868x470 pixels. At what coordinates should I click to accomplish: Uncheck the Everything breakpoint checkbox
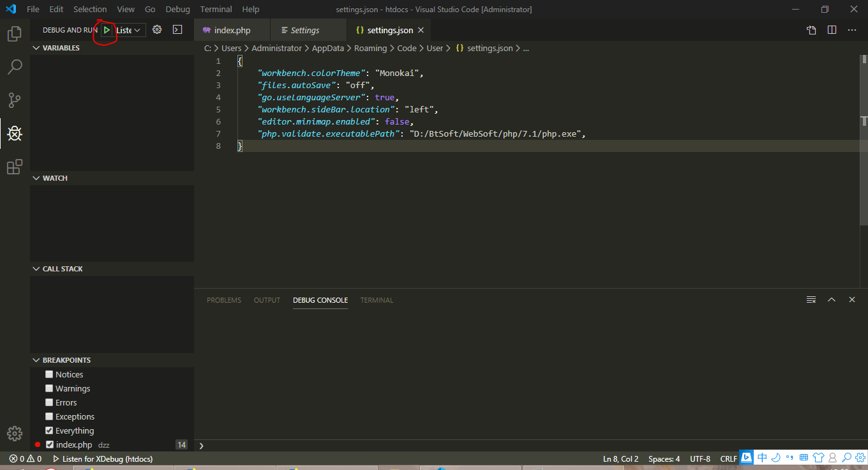(x=49, y=430)
